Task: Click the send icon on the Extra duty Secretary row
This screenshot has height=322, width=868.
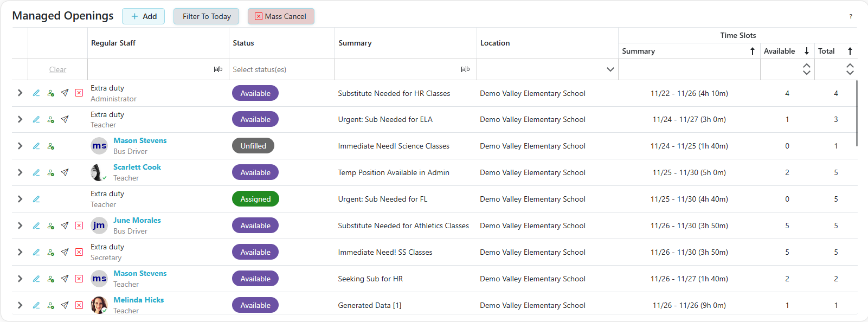Action: pos(65,252)
